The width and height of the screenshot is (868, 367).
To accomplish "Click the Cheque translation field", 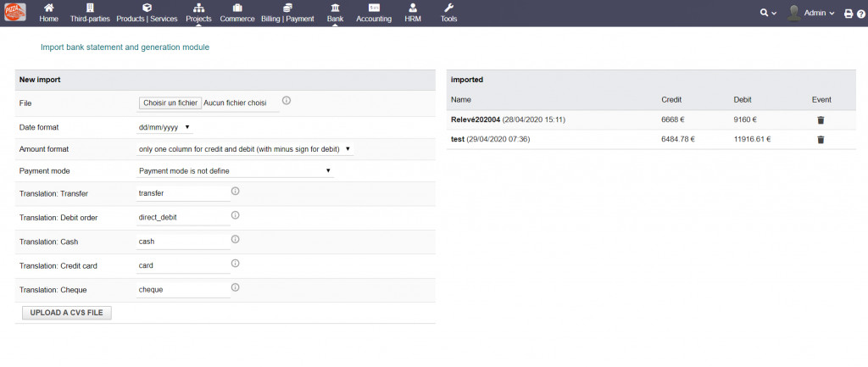I will 183,290.
